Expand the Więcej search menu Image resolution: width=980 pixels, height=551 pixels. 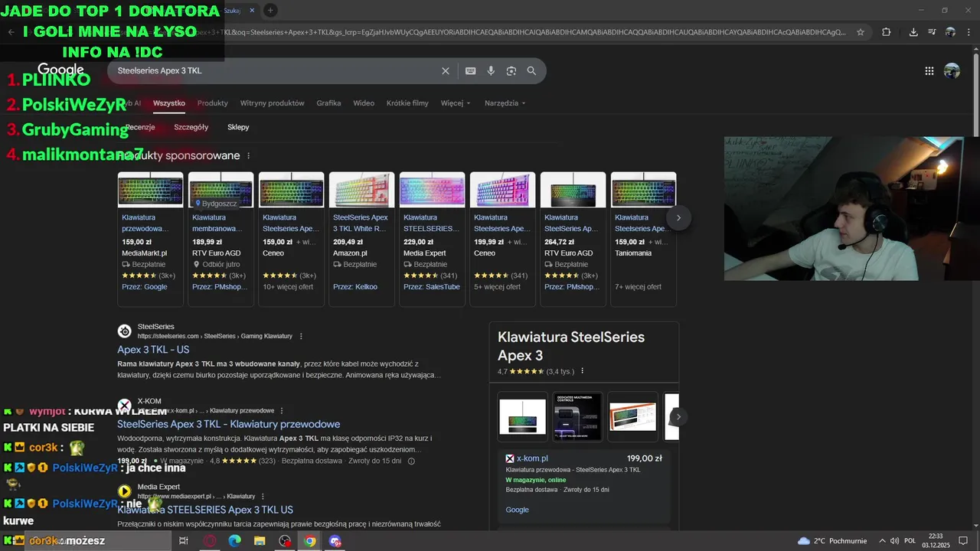[x=456, y=103]
